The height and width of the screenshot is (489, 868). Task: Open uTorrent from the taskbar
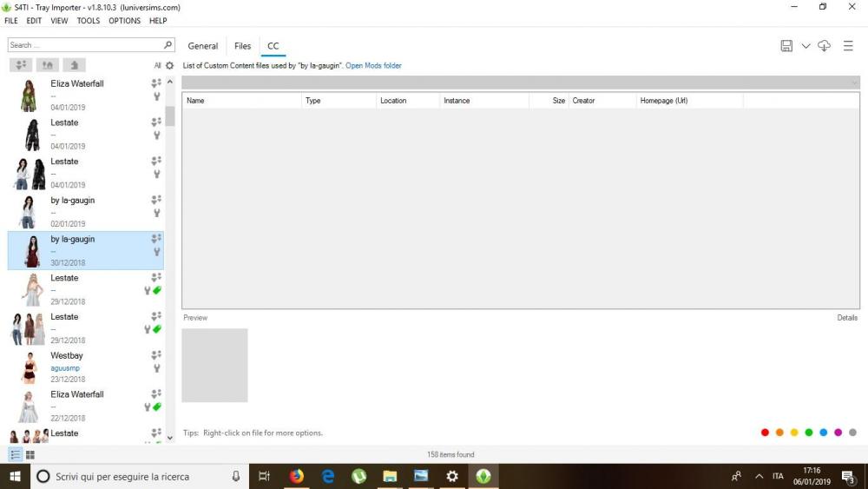coord(358,476)
